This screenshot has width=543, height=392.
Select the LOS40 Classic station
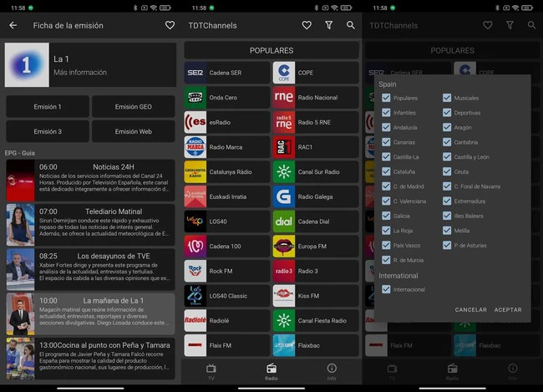227,296
